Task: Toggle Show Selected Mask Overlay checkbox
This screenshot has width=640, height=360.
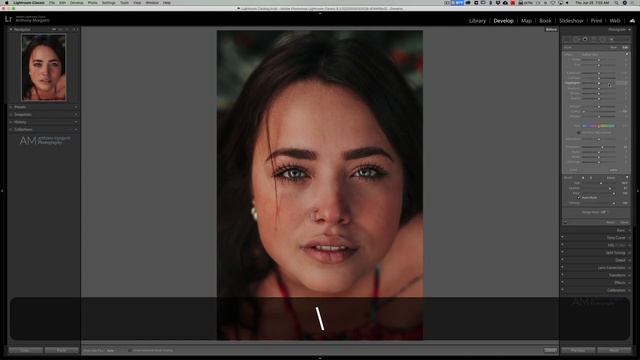Action: pos(130,350)
